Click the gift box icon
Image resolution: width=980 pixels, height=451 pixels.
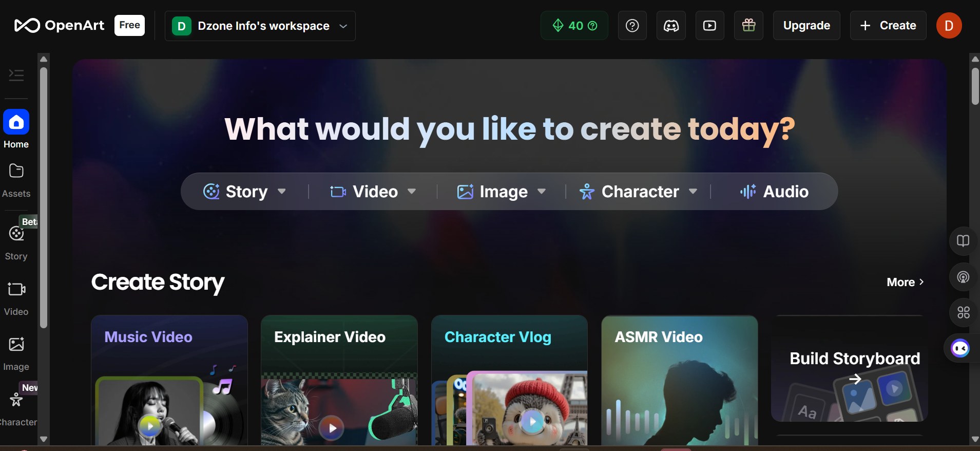749,26
